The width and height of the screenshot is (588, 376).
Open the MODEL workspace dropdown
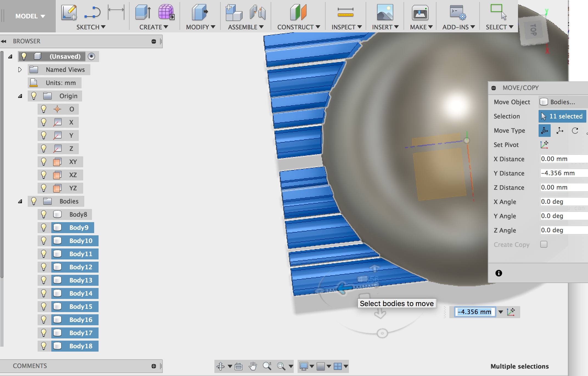point(30,16)
